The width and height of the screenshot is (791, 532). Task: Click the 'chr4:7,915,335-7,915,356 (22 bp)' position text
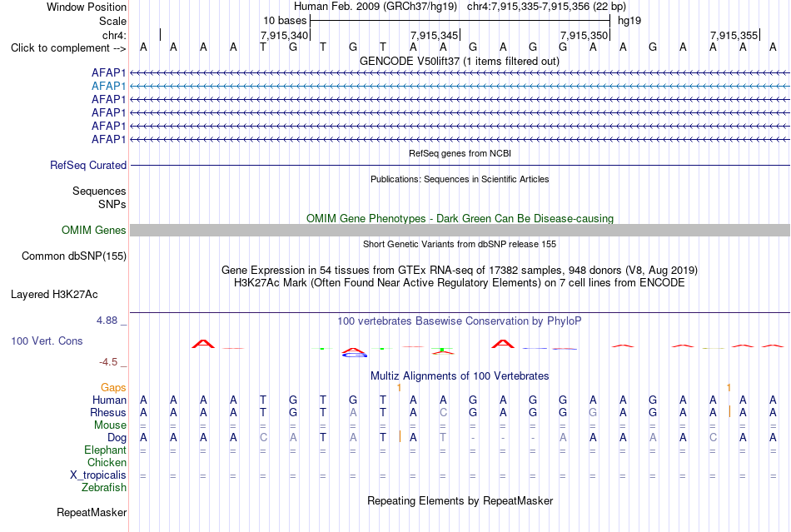(x=546, y=7)
